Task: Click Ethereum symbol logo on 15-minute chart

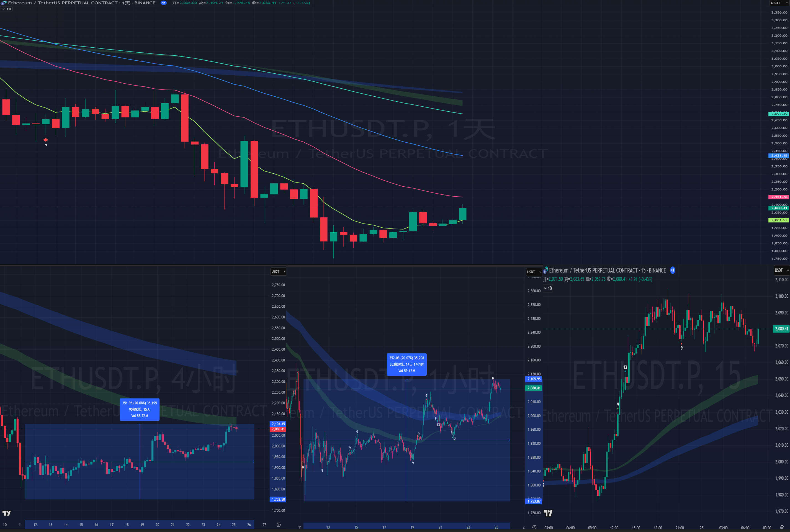Action: coord(545,270)
